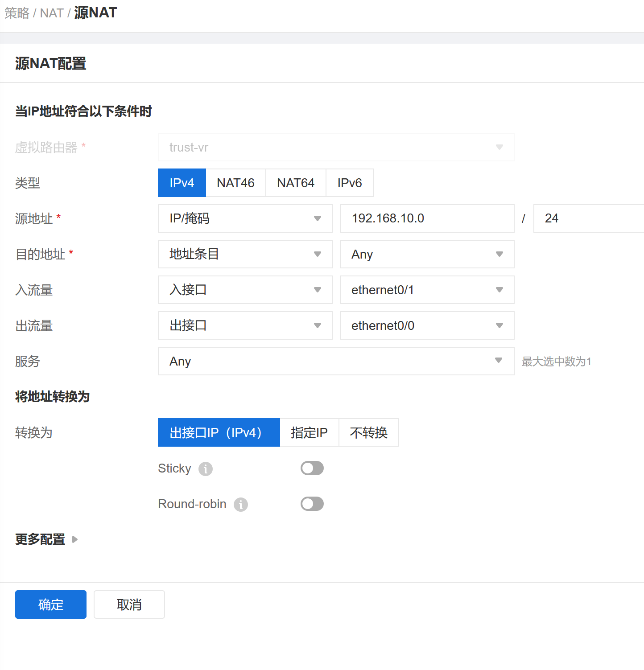
Task: Click the 服务 field label
Action: pyautogui.click(x=28, y=361)
